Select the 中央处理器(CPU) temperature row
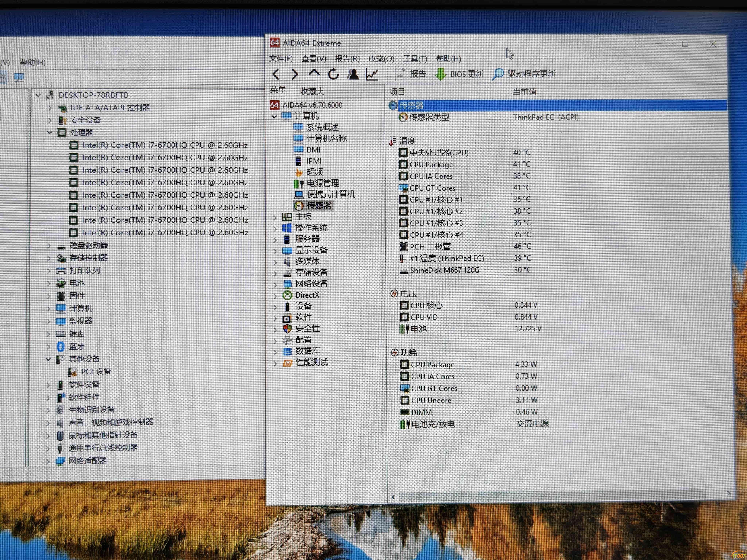 click(465, 153)
